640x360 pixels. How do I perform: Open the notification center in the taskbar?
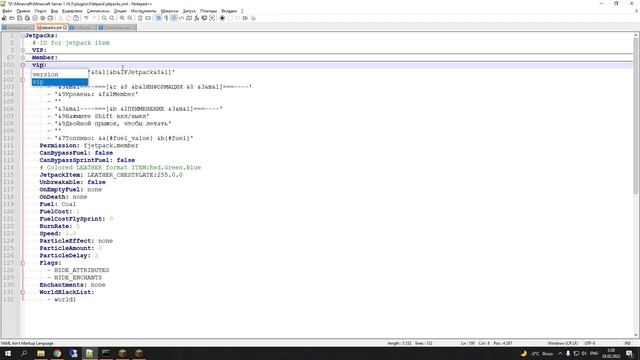629,353
